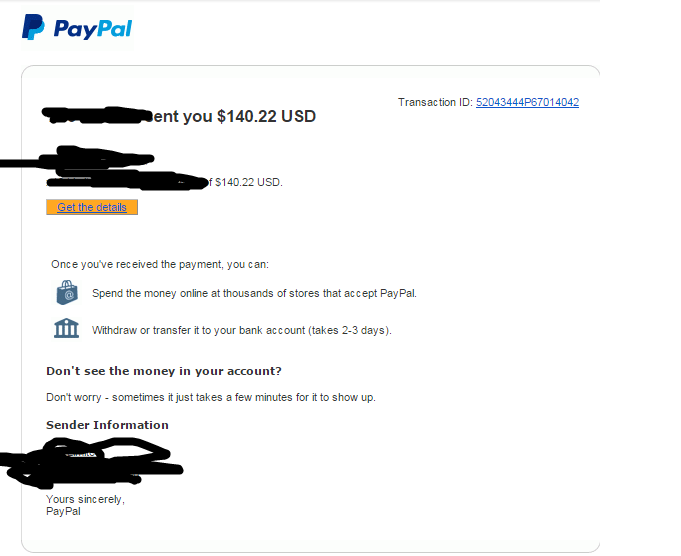Image resolution: width=681 pixels, height=556 pixels.
Task: Click the blacked-out sender details block
Action: click(91, 463)
